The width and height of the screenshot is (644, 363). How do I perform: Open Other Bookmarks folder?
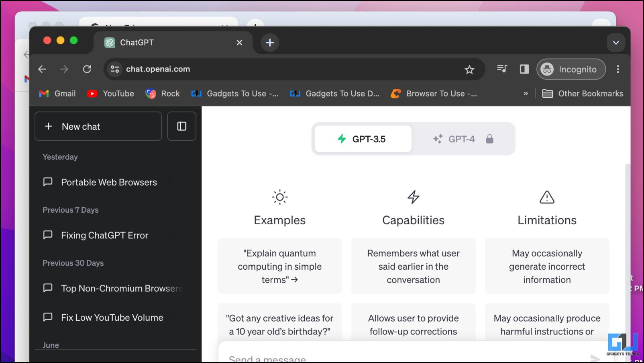[x=583, y=94]
